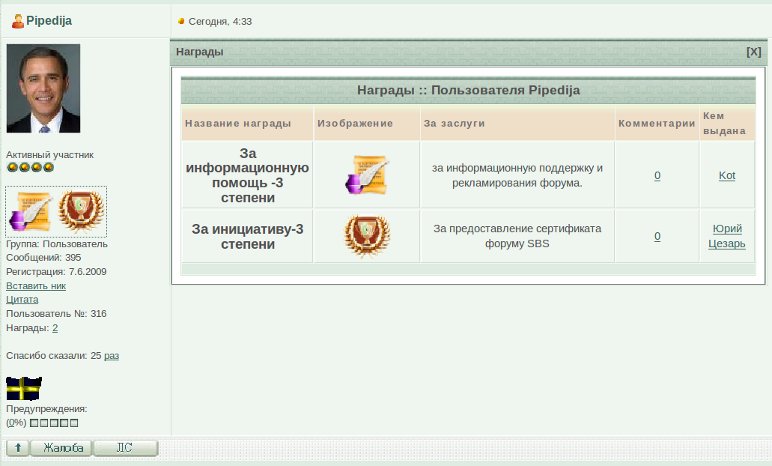Click the trophy wreath image in the awards table

366,236
